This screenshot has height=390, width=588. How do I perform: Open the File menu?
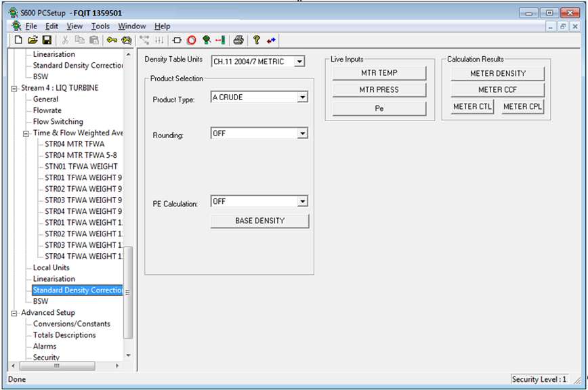click(x=31, y=26)
